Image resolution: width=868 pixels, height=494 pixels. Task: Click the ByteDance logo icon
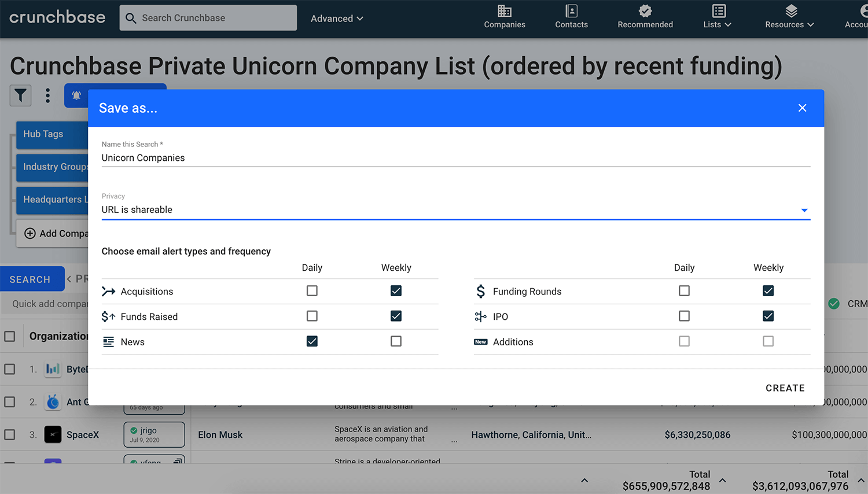[53, 369]
